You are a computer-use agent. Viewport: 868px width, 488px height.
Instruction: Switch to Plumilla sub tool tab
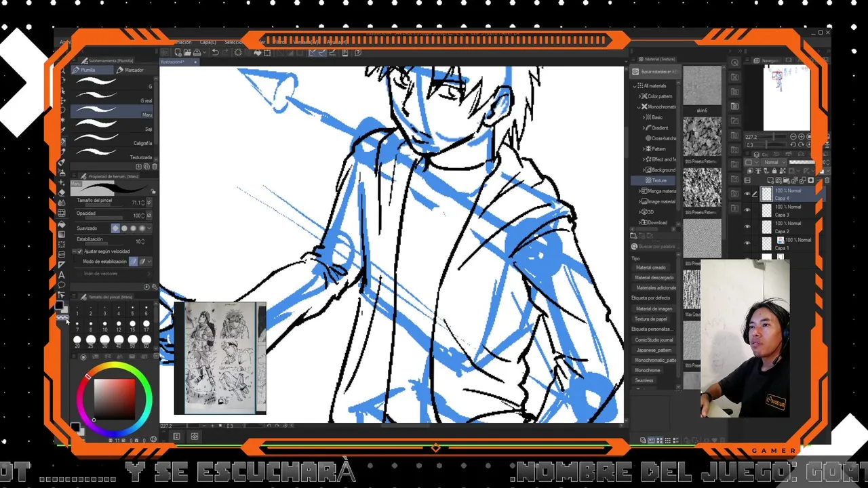(92, 70)
